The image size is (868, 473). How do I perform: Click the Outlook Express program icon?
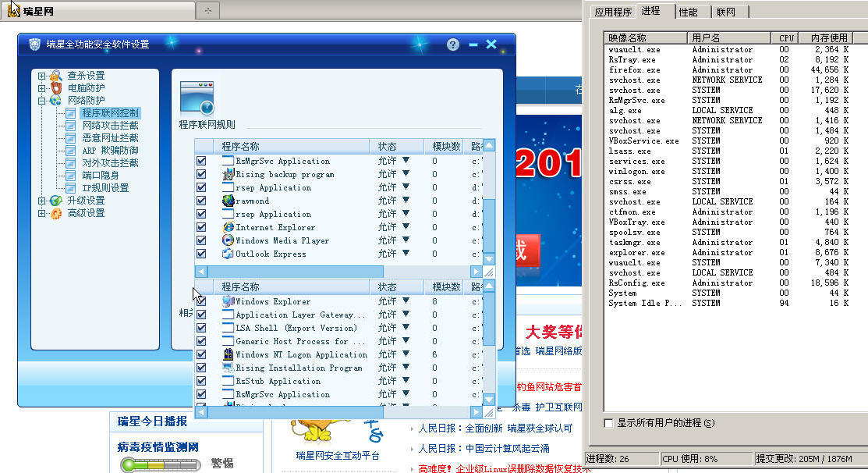228,254
